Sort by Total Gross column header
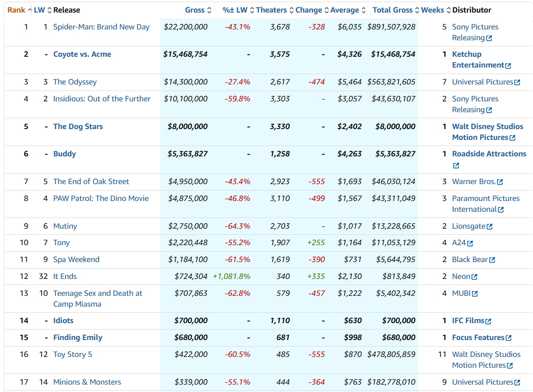 (x=393, y=10)
